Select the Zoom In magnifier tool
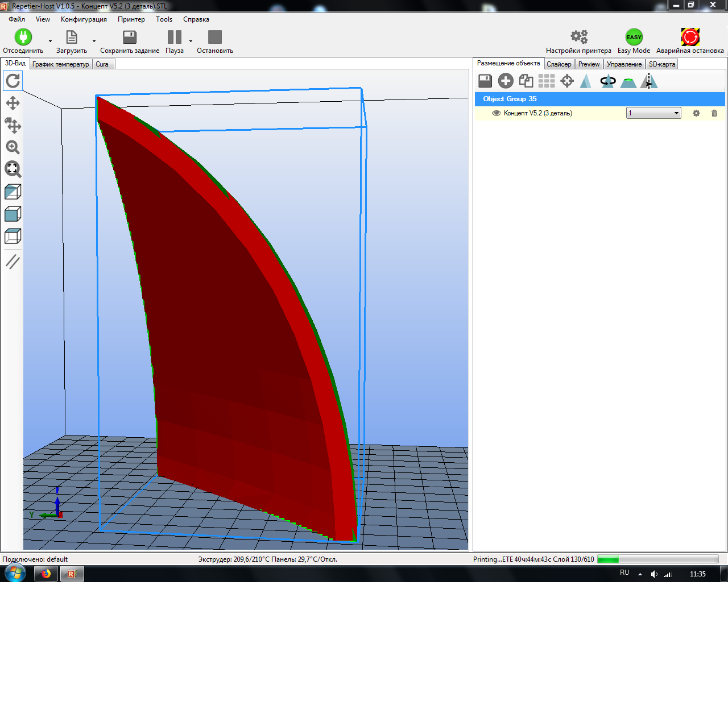 13,147
